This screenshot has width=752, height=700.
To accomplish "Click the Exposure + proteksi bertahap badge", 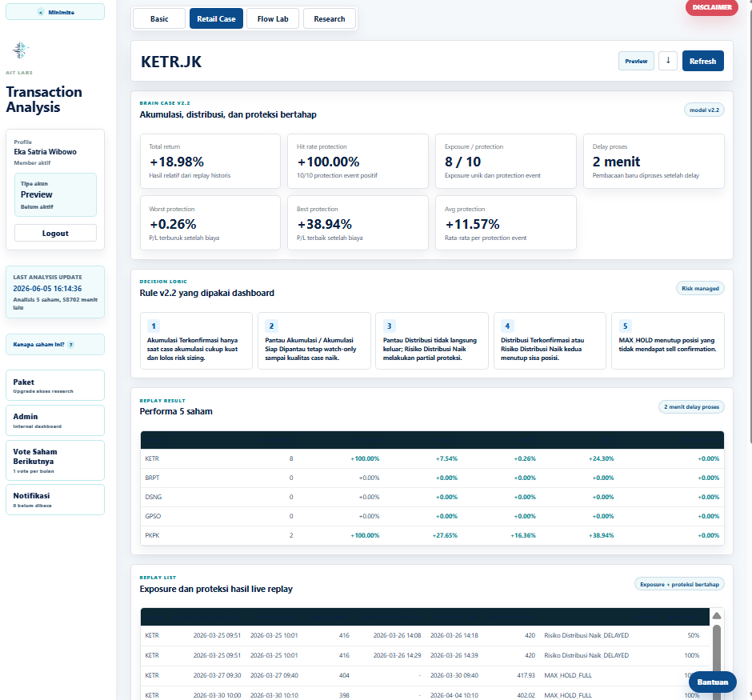I will (679, 584).
